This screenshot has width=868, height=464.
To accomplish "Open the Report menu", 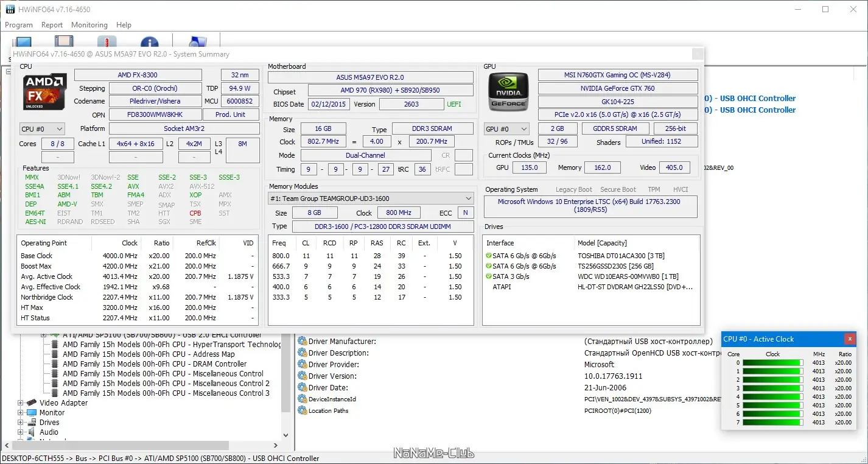I will pyautogui.click(x=52, y=25).
